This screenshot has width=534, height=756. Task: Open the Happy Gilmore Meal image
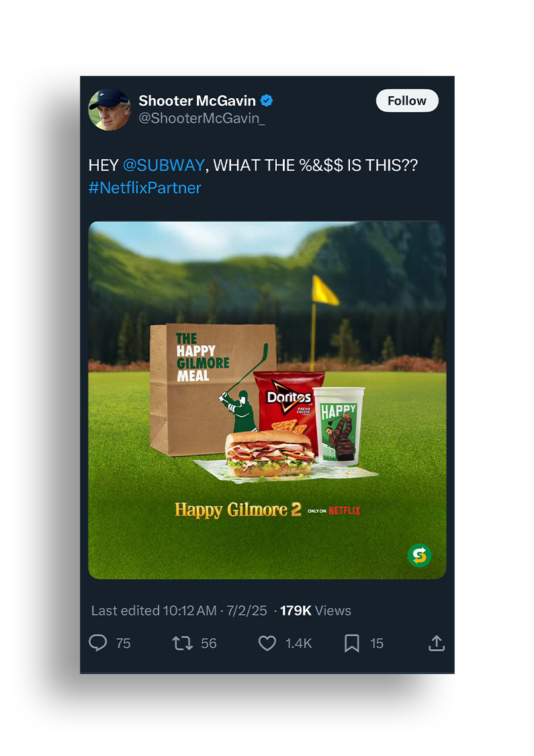tap(267, 400)
